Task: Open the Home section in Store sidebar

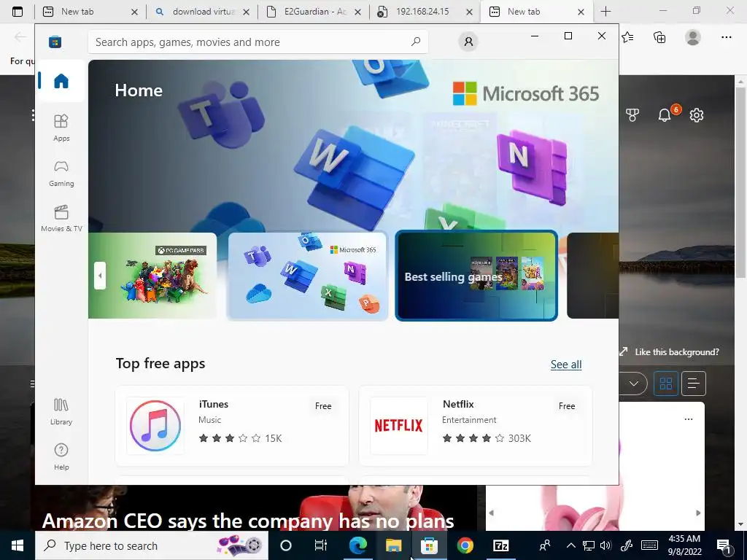Action: tap(61, 81)
